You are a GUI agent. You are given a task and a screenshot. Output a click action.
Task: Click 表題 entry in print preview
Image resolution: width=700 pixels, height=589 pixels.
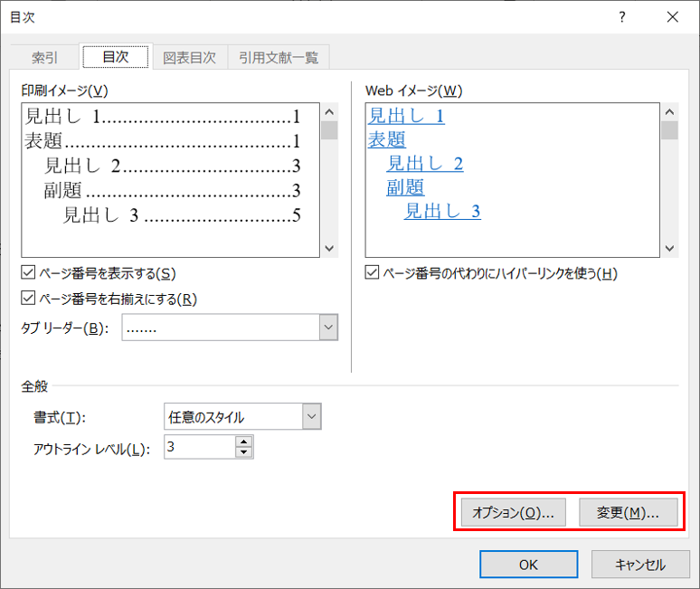pos(163,140)
